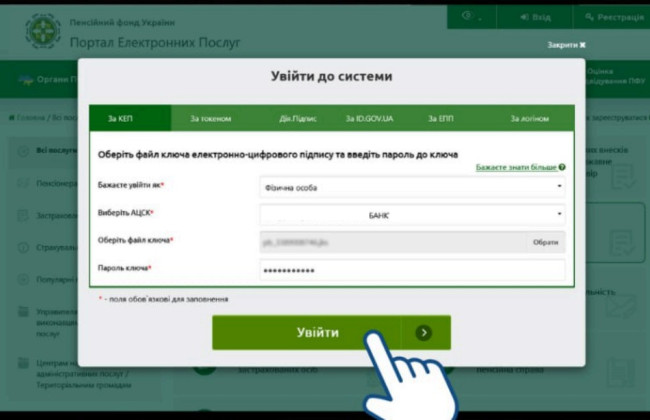Click the Головна breadcrumb link
Screen dimensions: 650x420
point(27,118)
